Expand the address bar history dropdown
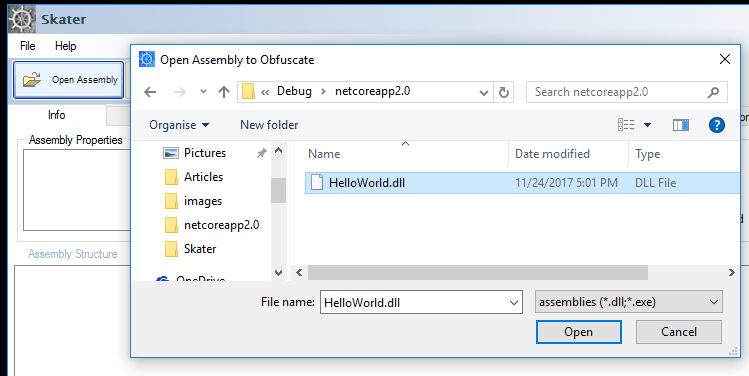Viewport: 749px width, 376px height. [x=483, y=92]
